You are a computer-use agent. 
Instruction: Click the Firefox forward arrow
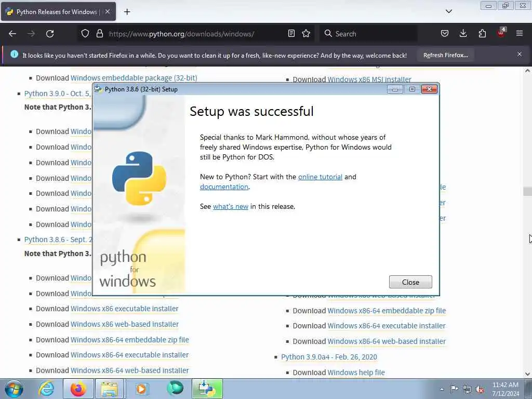31,34
